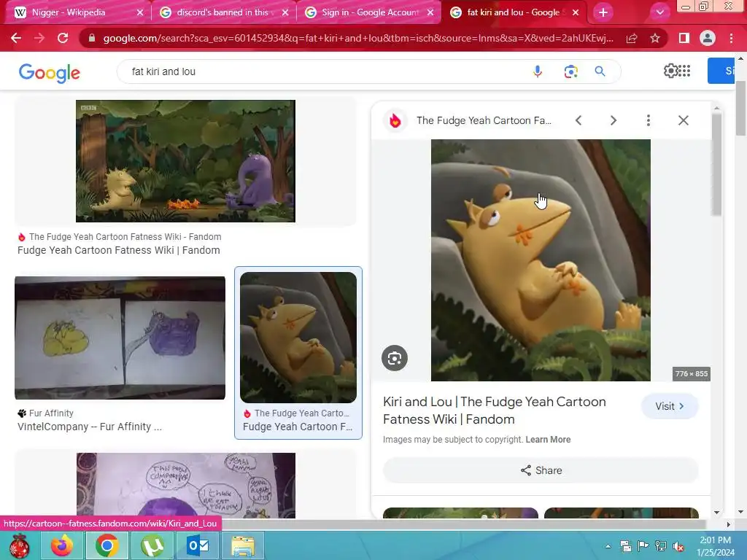
Task: Close the Sign in - Google Account tab
Action: click(430, 12)
